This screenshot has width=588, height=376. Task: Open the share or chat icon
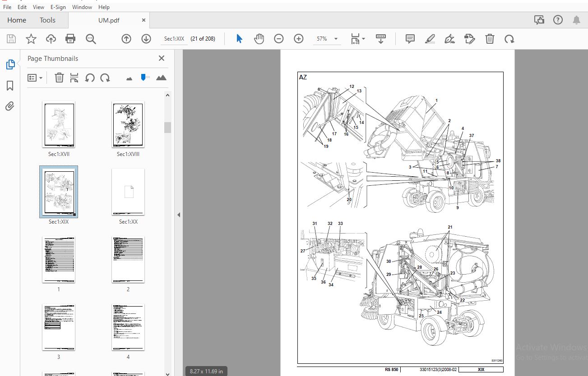point(539,20)
